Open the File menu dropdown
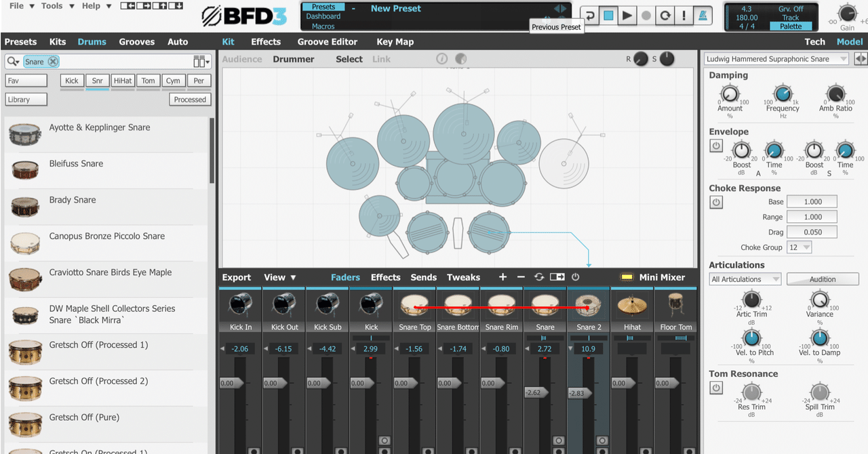Screen dimensions: 868x454 point(20,6)
